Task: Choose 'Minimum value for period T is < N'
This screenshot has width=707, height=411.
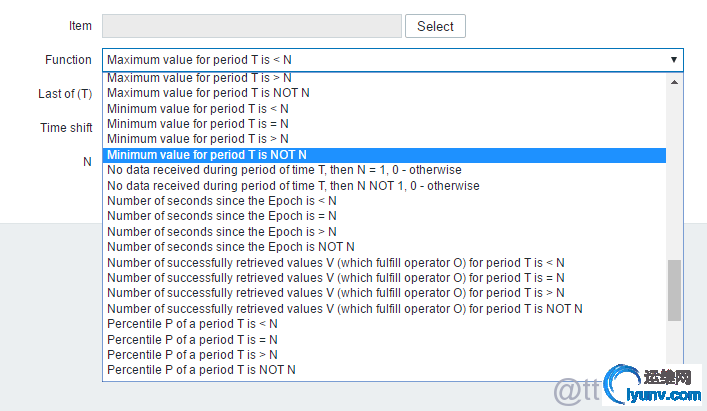Action: (198, 108)
